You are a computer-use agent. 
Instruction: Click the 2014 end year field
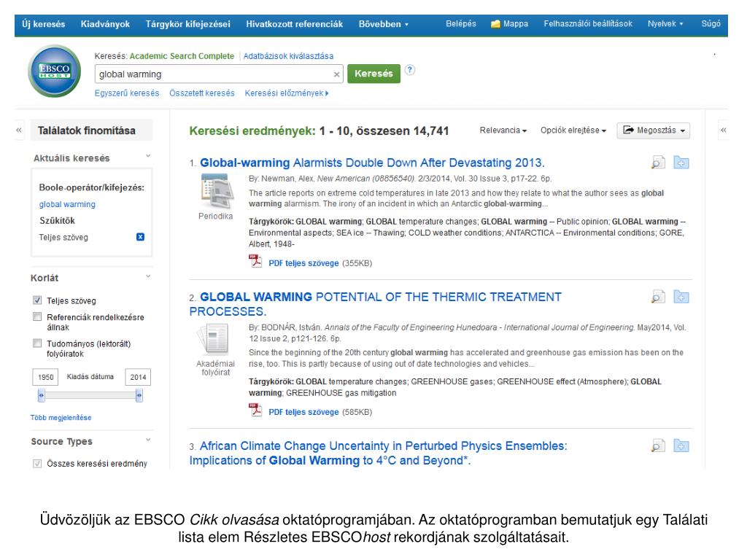(x=138, y=377)
